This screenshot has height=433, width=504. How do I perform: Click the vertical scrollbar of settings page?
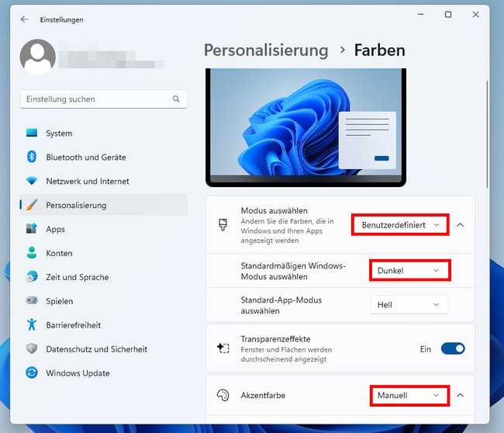point(487,134)
